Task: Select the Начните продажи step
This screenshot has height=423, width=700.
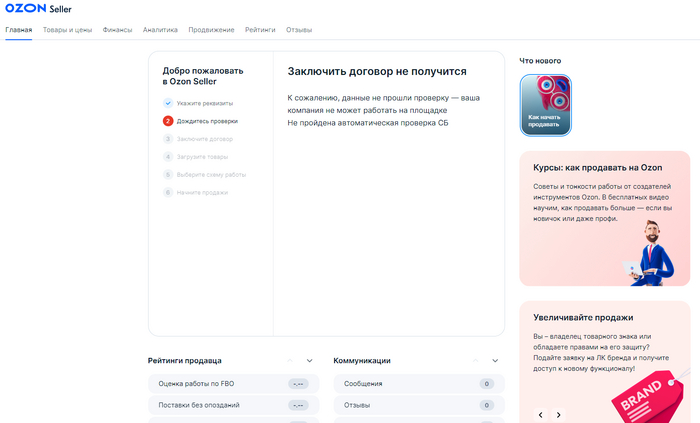Action: click(202, 192)
